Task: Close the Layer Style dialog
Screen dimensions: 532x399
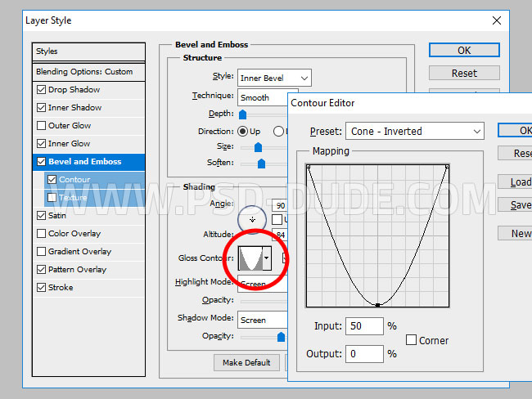Action: click(x=496, y=20)
